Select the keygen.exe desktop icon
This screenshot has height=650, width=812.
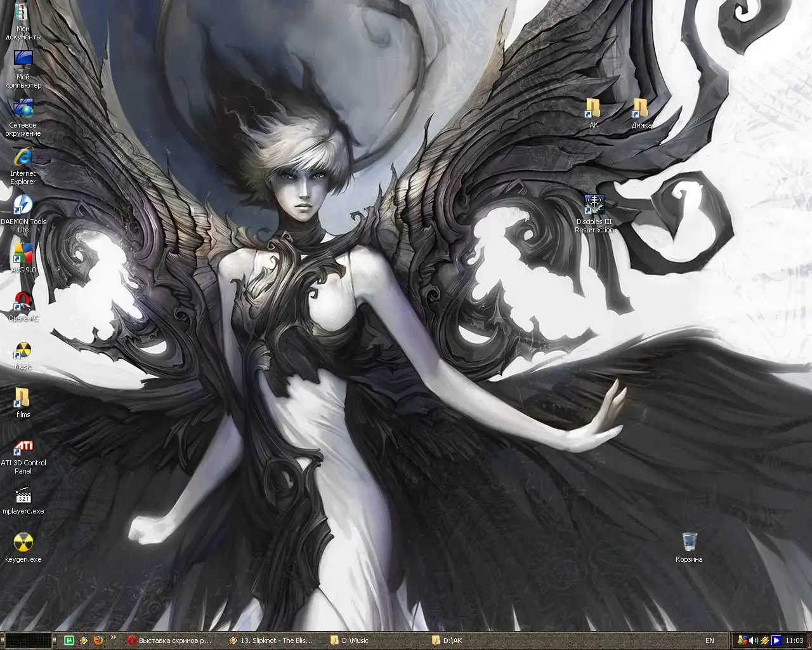tap(23, 543)
